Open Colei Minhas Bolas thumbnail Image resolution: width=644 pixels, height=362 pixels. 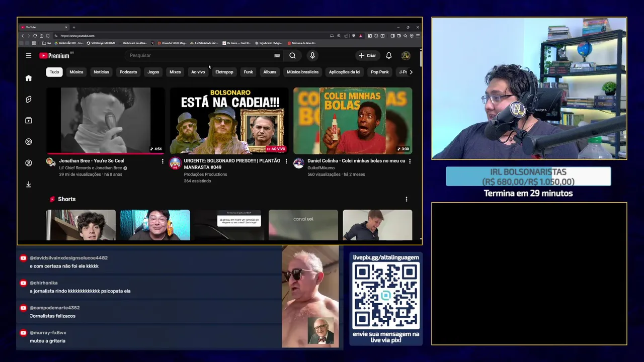(x=353, y=121)
